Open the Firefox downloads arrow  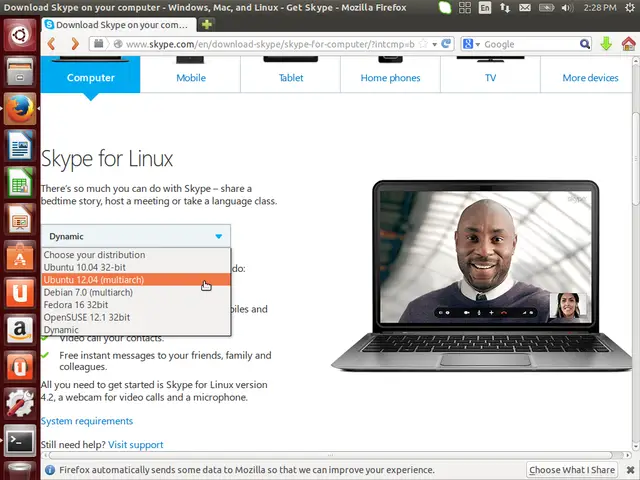click(606, 44)
